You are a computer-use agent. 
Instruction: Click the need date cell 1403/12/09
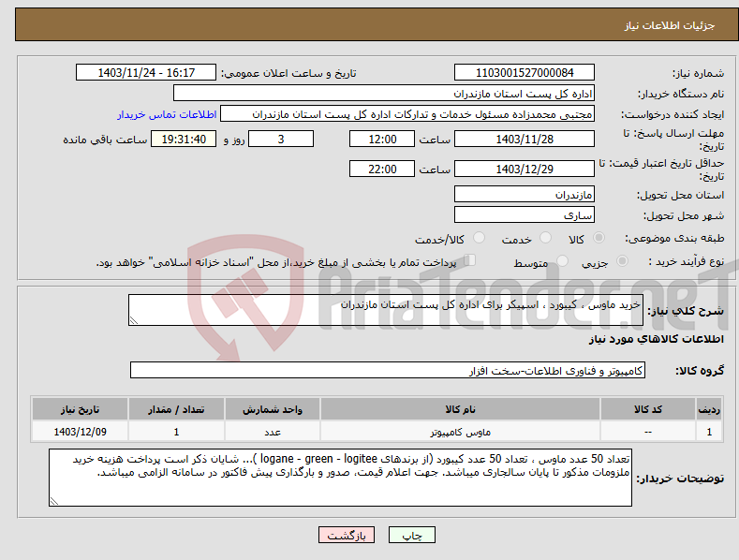81,432
